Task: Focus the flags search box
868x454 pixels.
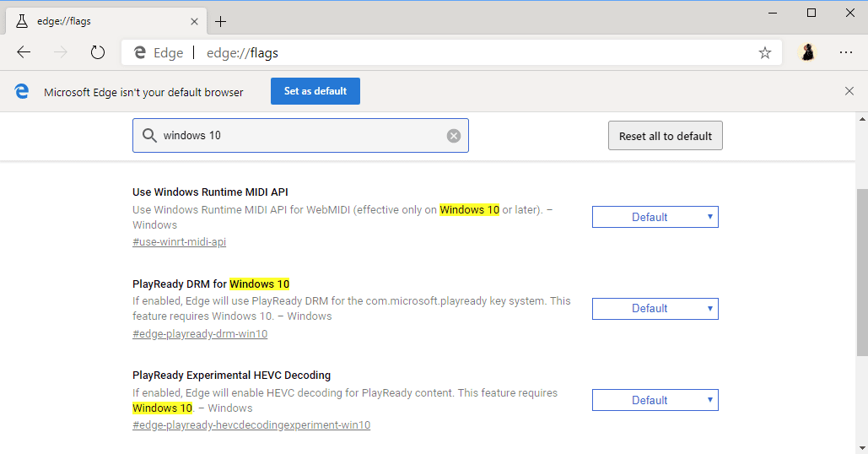Action: click(x=300, y=136)
